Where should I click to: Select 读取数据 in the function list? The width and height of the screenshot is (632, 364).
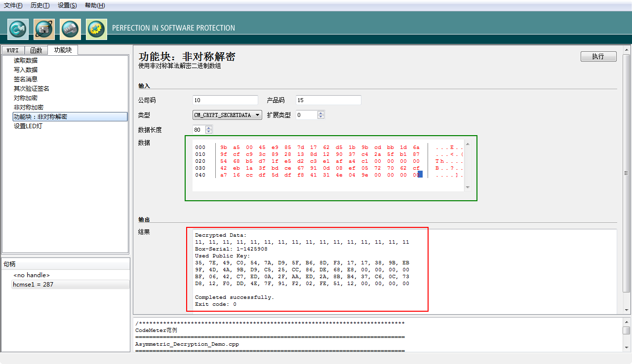coord(26,60)
